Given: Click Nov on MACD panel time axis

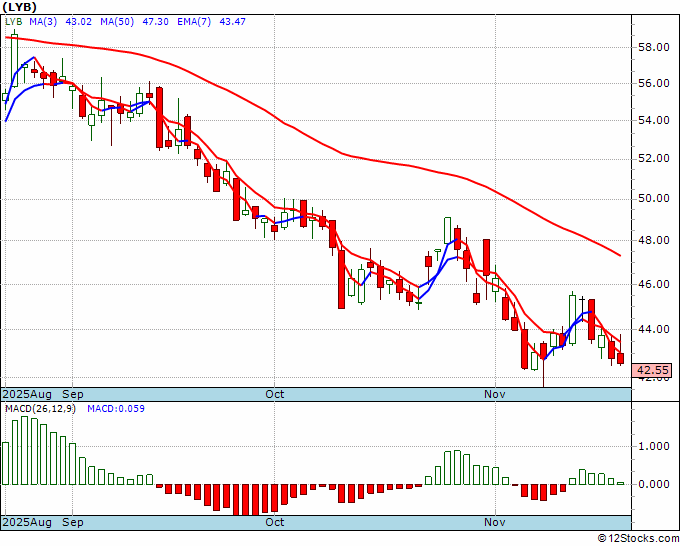Looking at the screenshot, I should point(495,522).
